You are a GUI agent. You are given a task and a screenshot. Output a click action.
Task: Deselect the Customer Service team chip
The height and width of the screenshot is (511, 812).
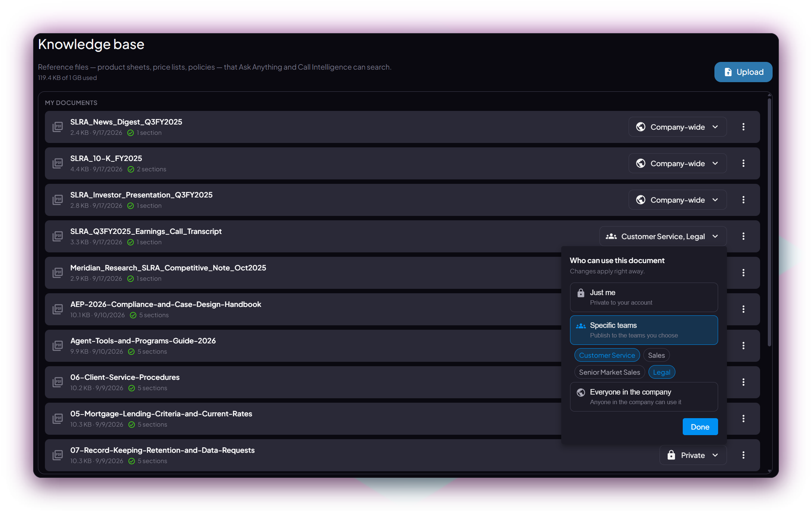click(x=607, y=355)
